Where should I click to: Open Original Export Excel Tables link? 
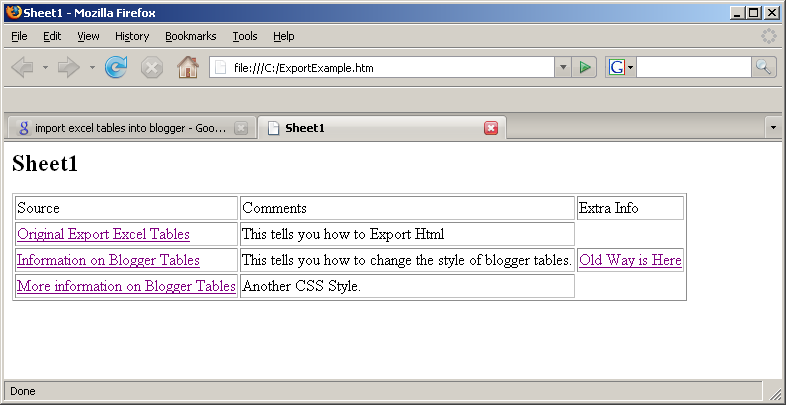click(x=103, y=234)
